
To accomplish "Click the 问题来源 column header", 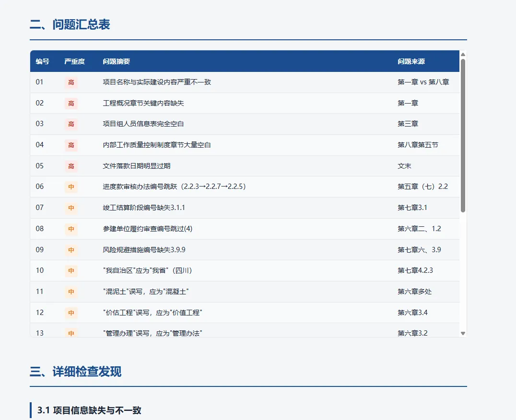I will coord(411,61).
